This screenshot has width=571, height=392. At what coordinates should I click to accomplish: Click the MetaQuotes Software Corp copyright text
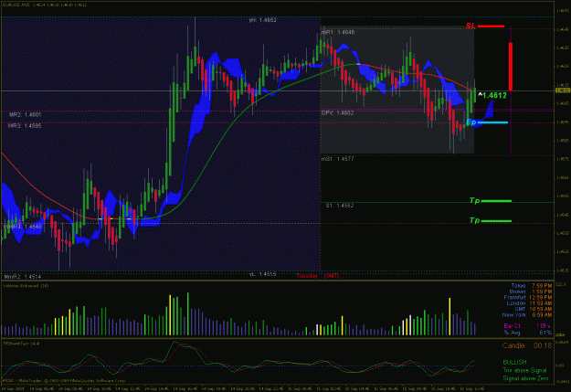pyautogui.click(x=64, y=380)
